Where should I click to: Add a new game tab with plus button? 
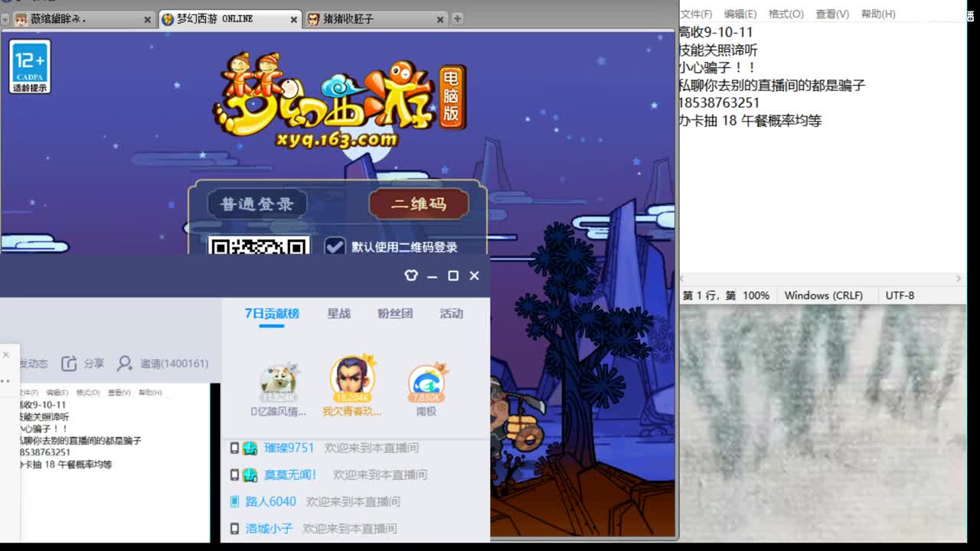click(x=457, y=18)
